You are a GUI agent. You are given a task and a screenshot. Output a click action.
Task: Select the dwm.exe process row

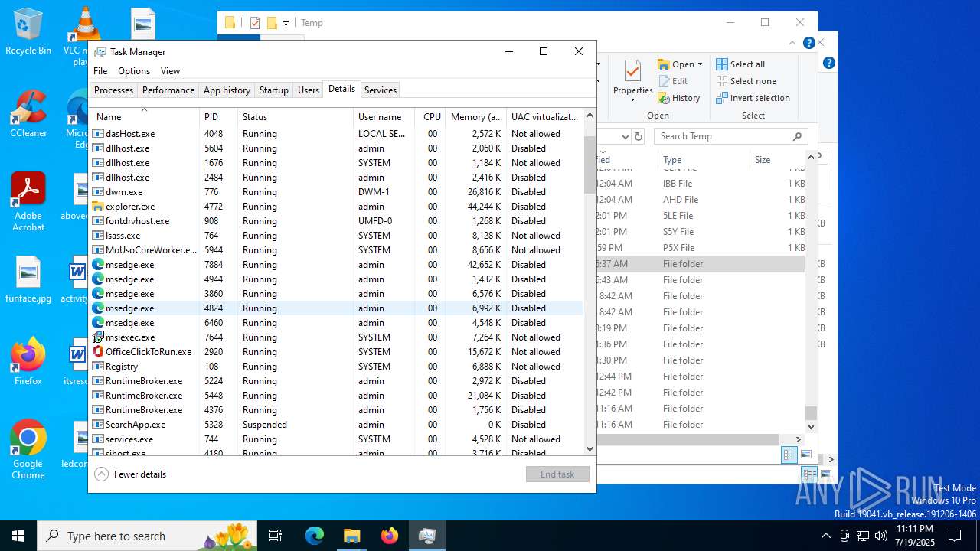pyautogui.click(x=336, y=192)
